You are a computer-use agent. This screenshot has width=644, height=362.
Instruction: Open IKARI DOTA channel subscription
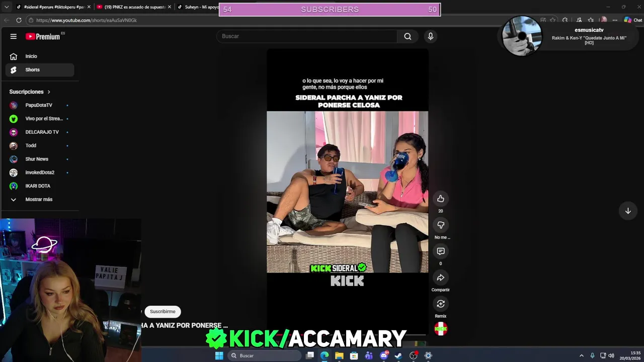40,186
